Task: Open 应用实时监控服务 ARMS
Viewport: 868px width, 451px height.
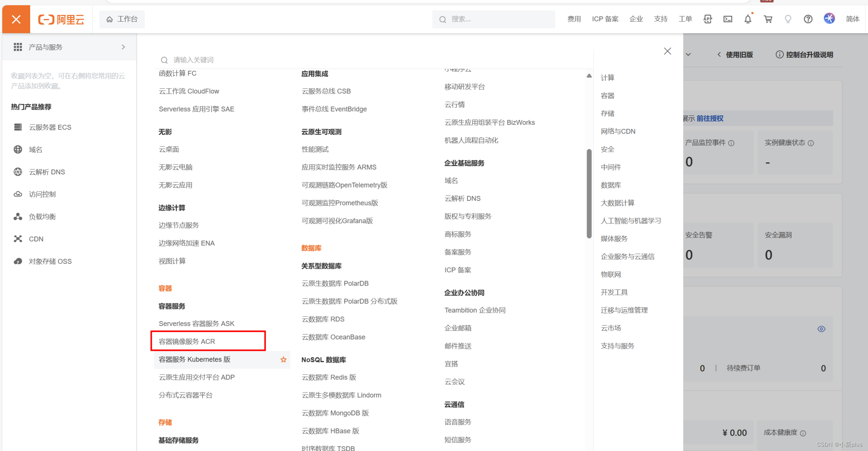Action: 339,167
